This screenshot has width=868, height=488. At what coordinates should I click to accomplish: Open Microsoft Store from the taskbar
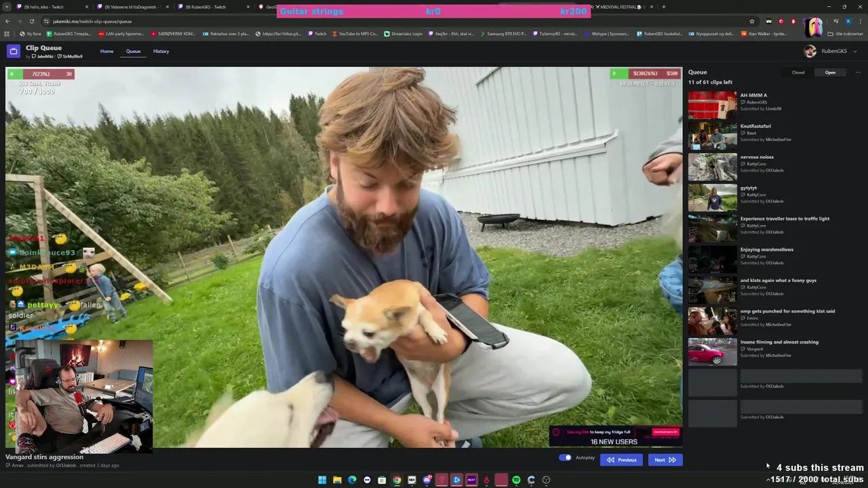(382, 480)
